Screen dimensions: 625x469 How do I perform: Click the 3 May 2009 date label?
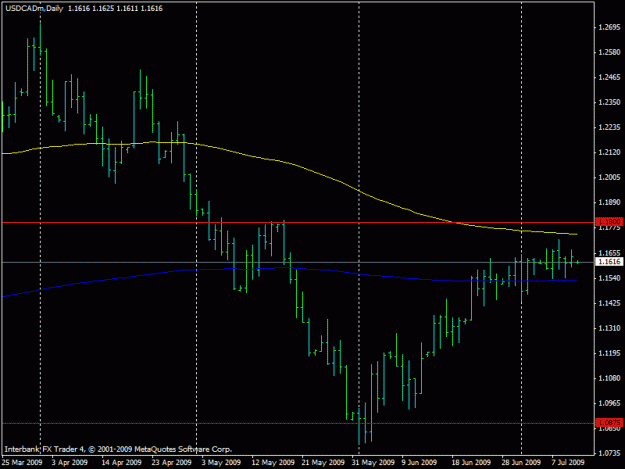221,462
